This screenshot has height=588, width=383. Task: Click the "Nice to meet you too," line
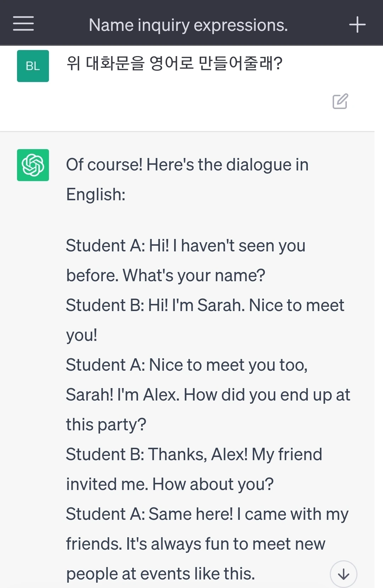tap(228, 365)
